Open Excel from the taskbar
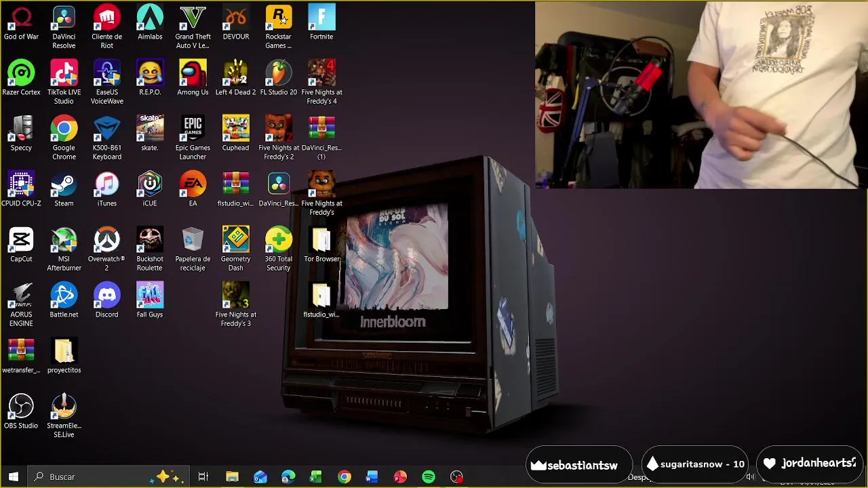Image resolution: width=868 pixels, height=488 pixels. (x=316, y=476)
